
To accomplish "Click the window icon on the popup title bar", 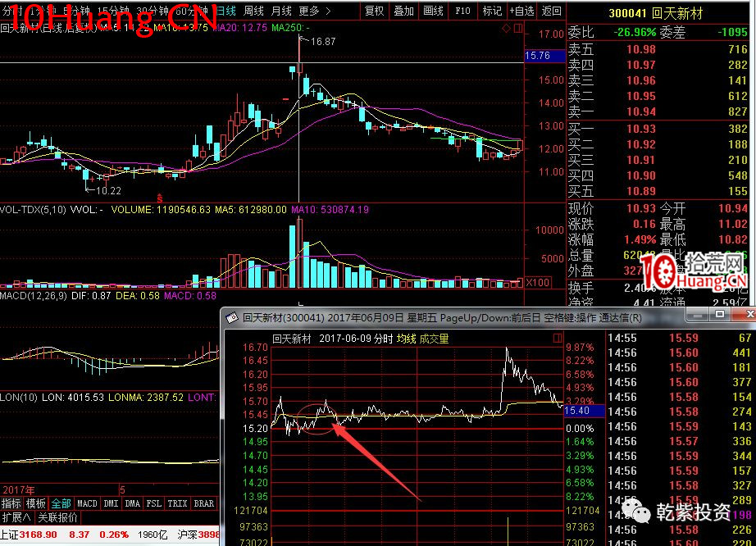I will [x=232, y=318].
